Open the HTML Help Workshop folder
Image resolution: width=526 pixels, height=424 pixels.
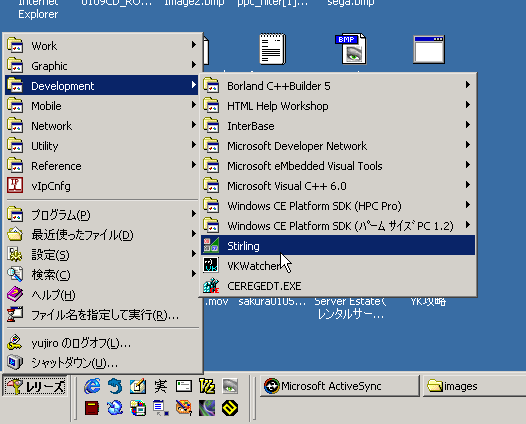coord(338,106)
